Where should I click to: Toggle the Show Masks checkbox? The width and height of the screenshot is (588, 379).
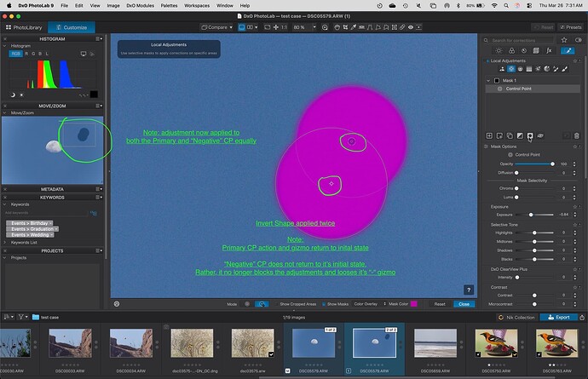point(324,304)
